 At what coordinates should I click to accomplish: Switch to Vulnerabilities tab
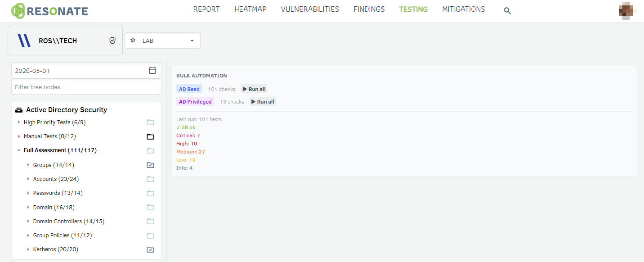tap(310, 9)
